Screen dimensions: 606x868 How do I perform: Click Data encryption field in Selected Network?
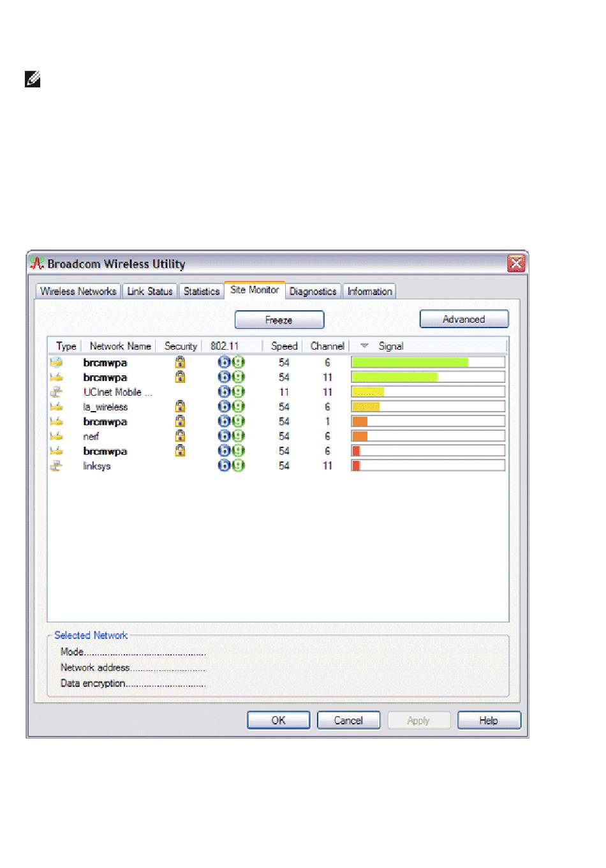click(x=133, y=683)
